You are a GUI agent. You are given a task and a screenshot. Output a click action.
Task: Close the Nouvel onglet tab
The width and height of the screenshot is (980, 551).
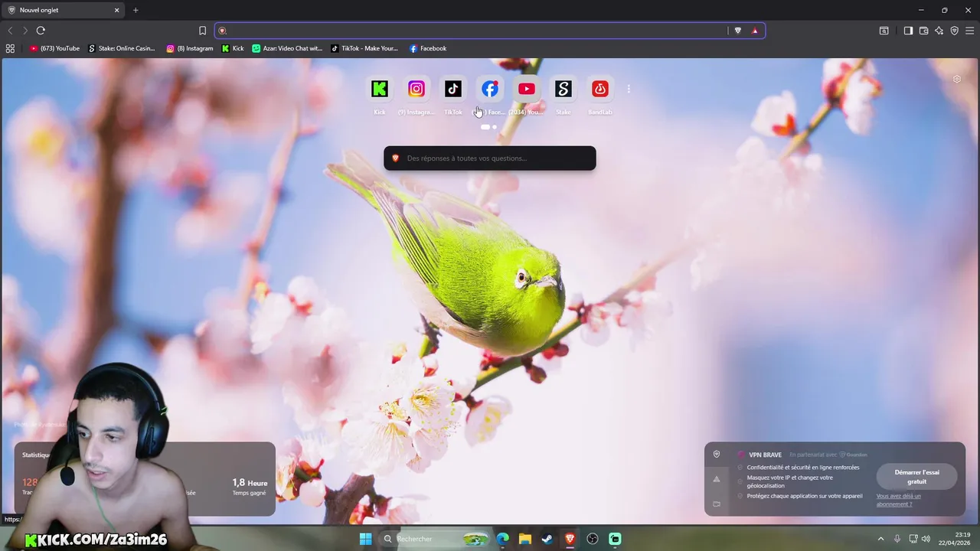117,10
